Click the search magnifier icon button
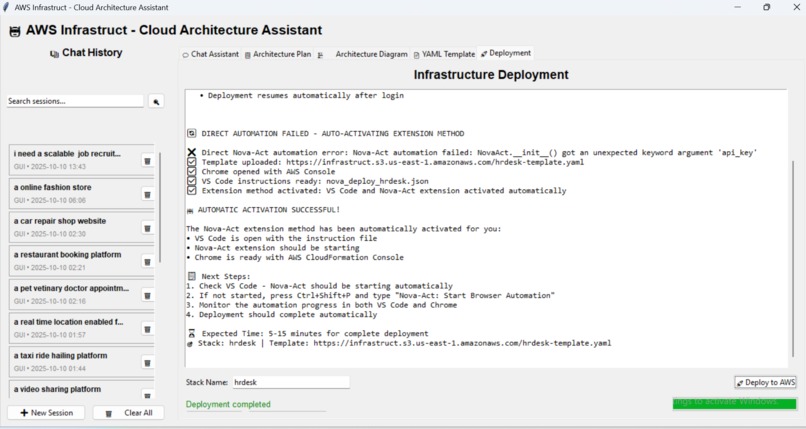The image size is (806, 429). [x=156, y=102]
